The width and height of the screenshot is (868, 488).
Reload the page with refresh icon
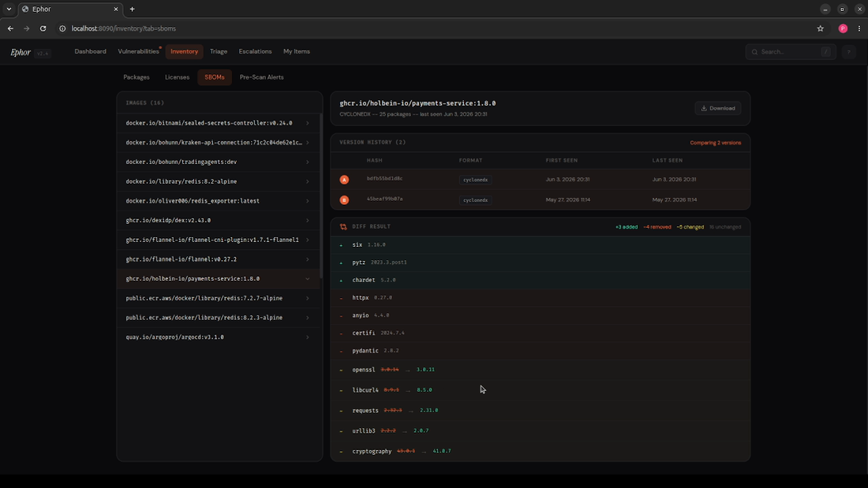(43, 28)
